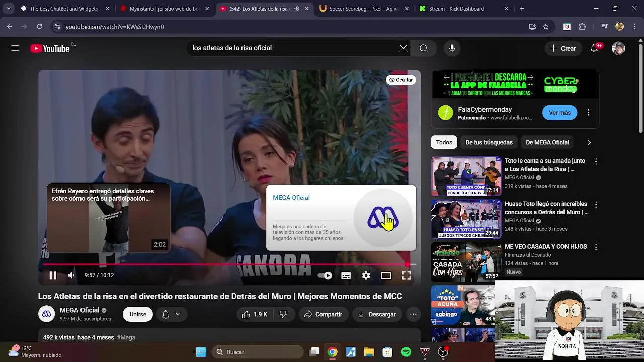
Task: Open Spotify from the taskbar
Action: click(x=406, y=352)
